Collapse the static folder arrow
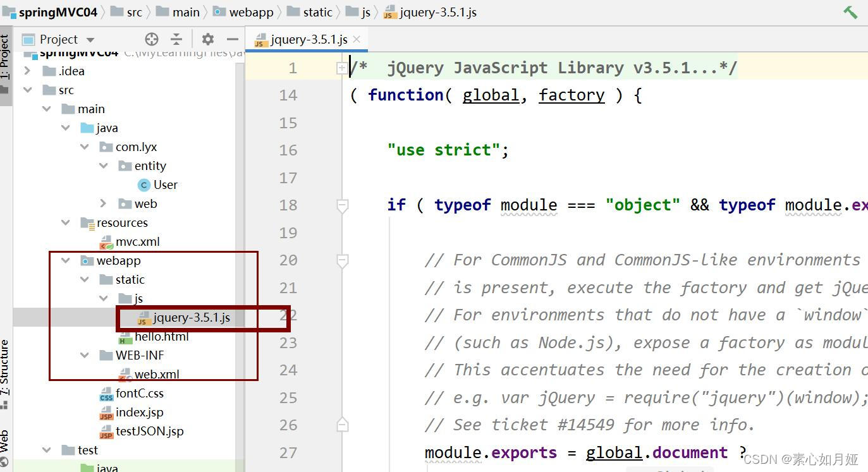 point(85,279)
